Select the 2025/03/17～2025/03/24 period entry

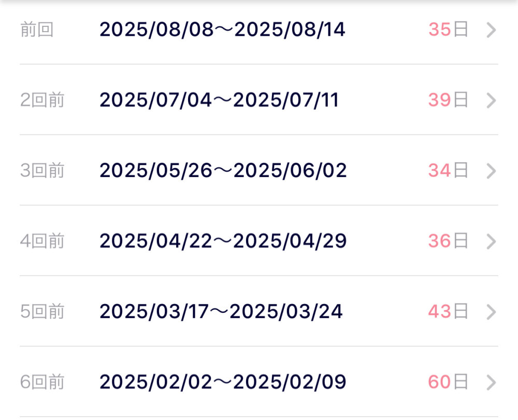(x=221, y=312)
